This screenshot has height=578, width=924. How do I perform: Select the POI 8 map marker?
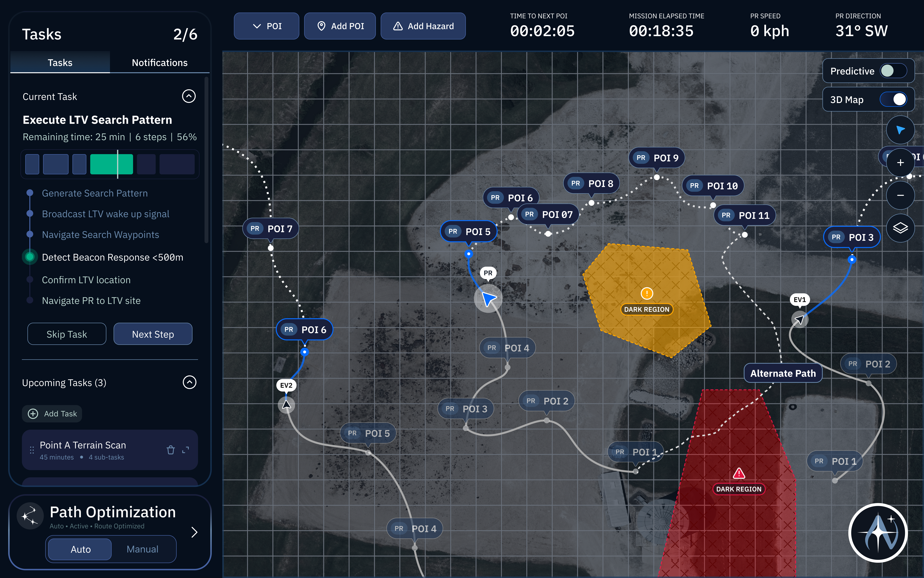pos(591,184)
